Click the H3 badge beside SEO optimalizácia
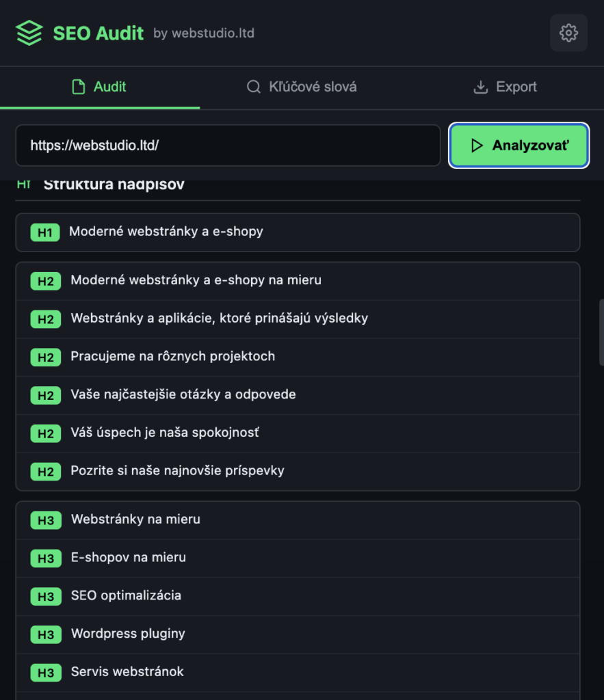The image size is (604, 700). coord(45,596)
